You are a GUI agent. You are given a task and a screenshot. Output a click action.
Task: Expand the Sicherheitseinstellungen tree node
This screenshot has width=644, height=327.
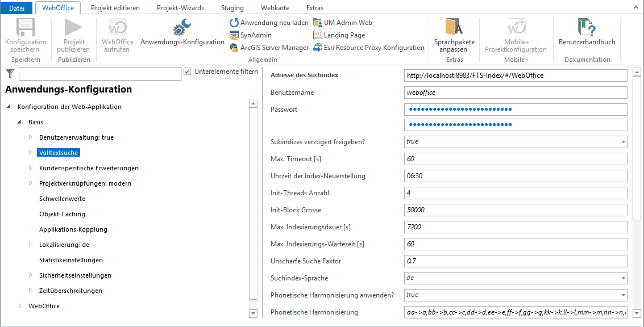(31, 275)
